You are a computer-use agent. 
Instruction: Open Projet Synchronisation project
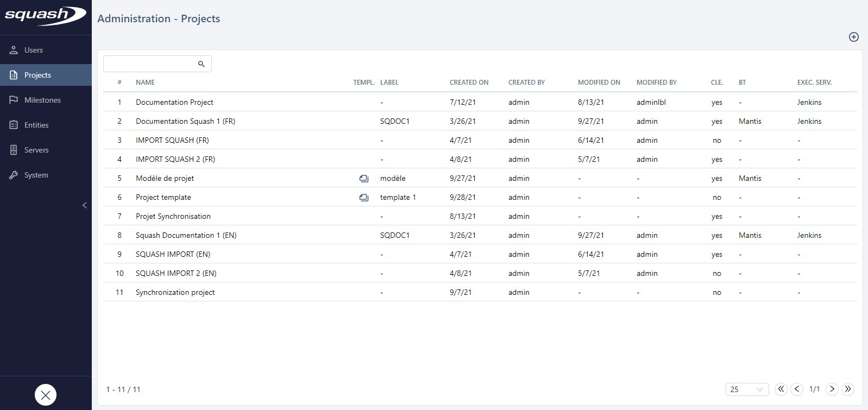(x=173, y=216)
